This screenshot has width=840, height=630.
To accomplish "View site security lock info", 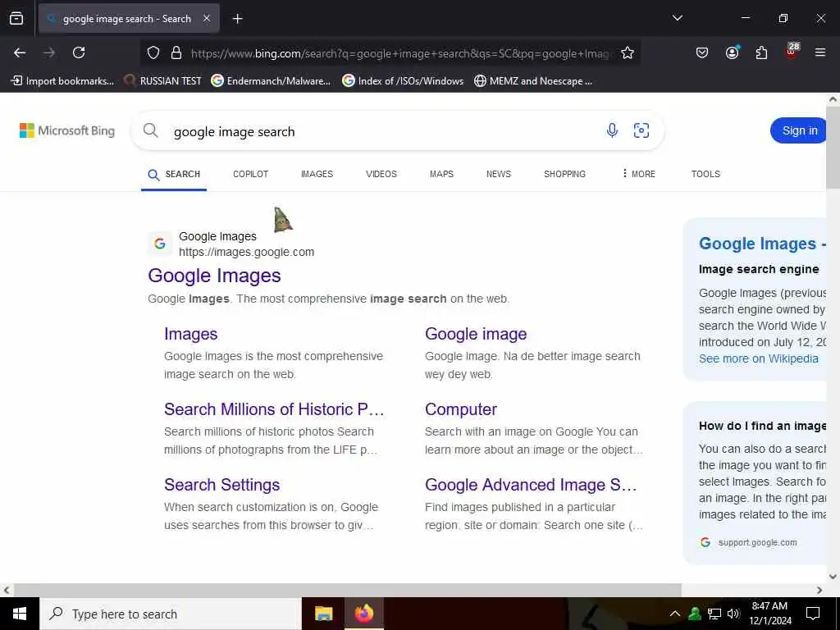I will coord(176,52).
